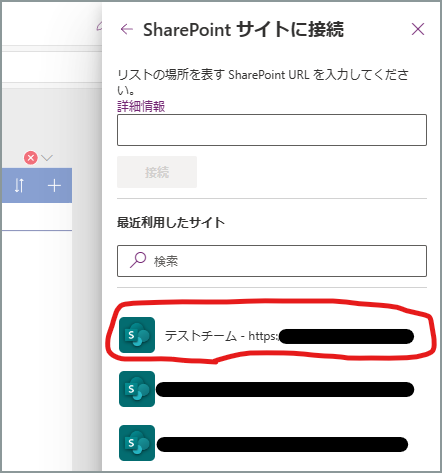Screen dimensions: 442x473
Task: Close the SharePoint connection panel
Action: (418, 29)
